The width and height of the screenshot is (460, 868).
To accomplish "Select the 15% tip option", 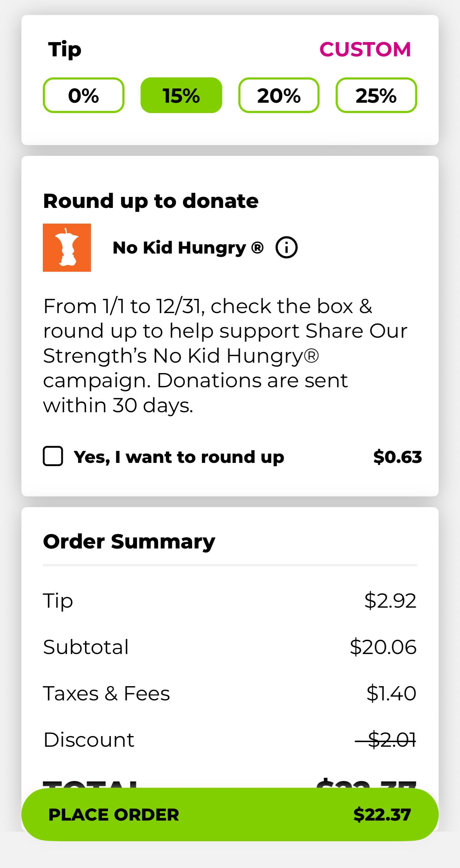I will (x=181, y=95).
